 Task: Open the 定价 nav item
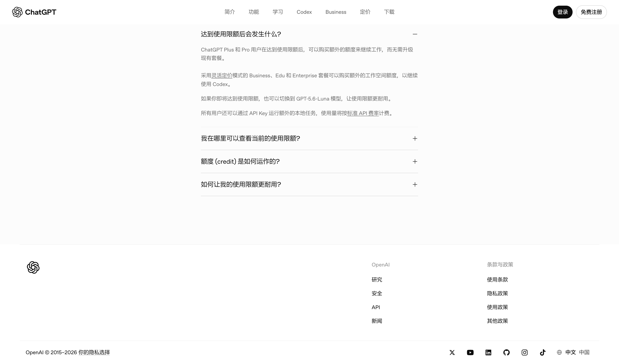(x=365, y=12)
